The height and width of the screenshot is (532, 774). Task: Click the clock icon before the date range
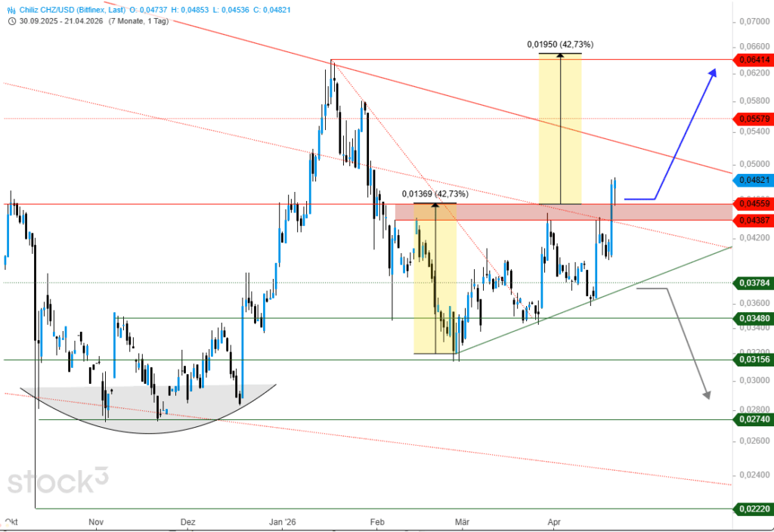pyautogui.click(x=11, y=21)
